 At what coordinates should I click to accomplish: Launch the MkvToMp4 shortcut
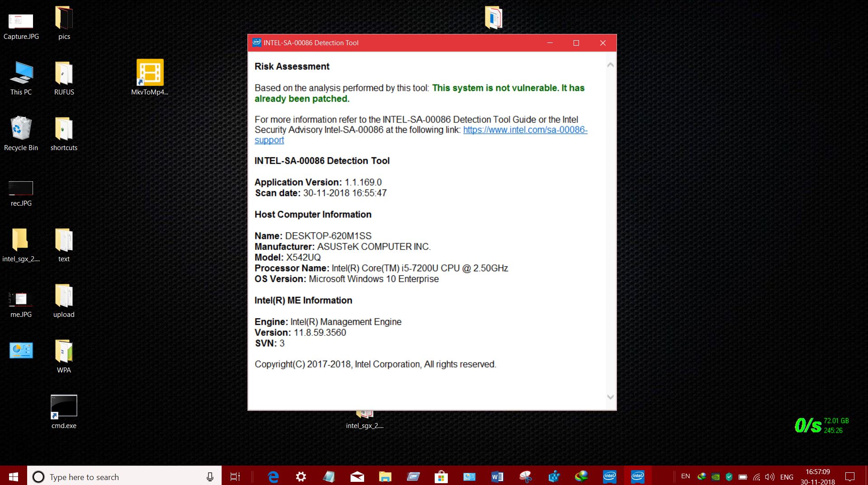(150, 78)
